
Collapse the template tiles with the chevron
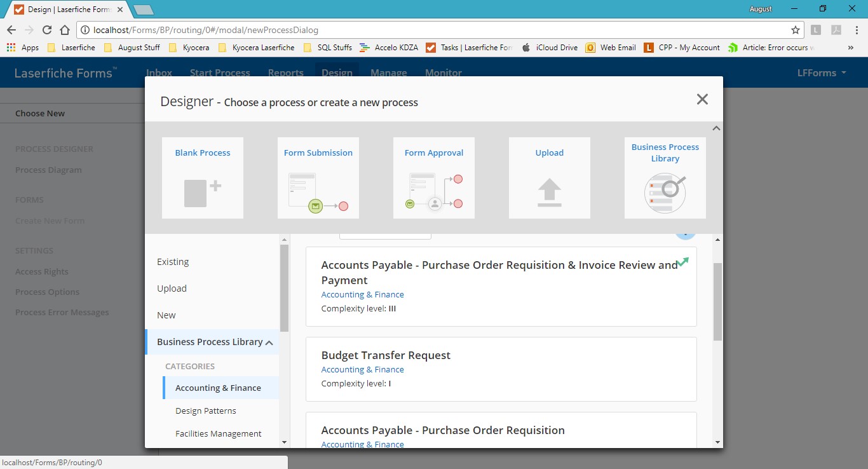[x=716, y=128]
